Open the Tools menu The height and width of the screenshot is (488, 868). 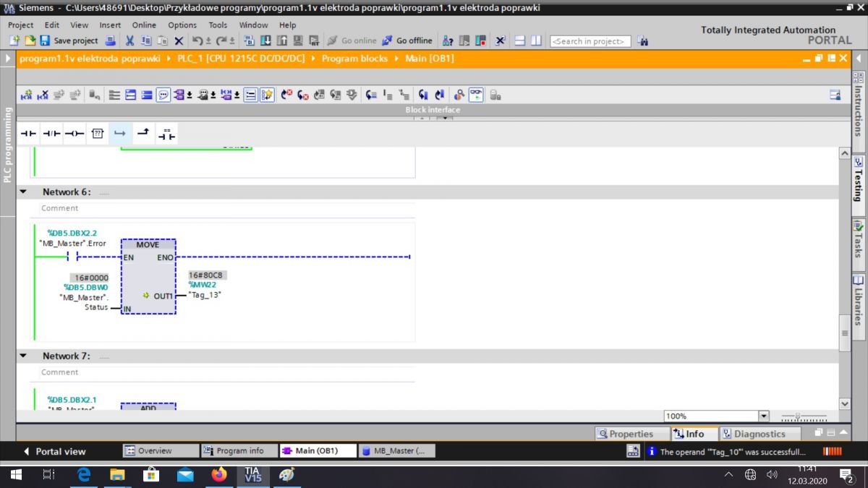click(218, 25)
